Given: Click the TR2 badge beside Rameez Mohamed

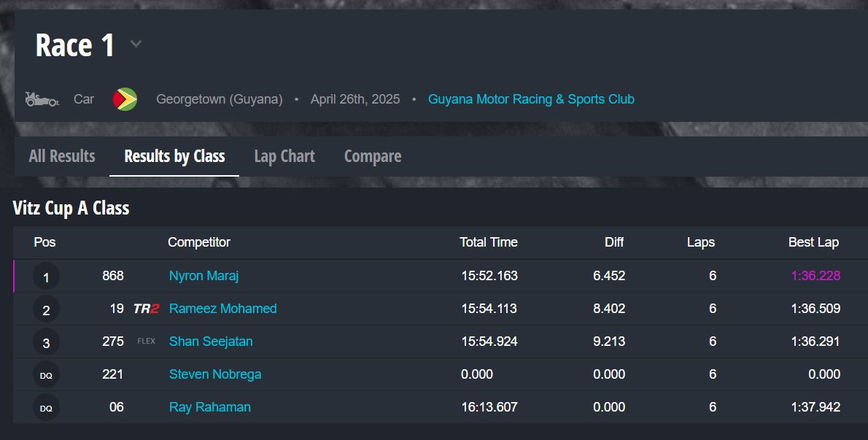Looking at the screenshot, I should (146, 309).
